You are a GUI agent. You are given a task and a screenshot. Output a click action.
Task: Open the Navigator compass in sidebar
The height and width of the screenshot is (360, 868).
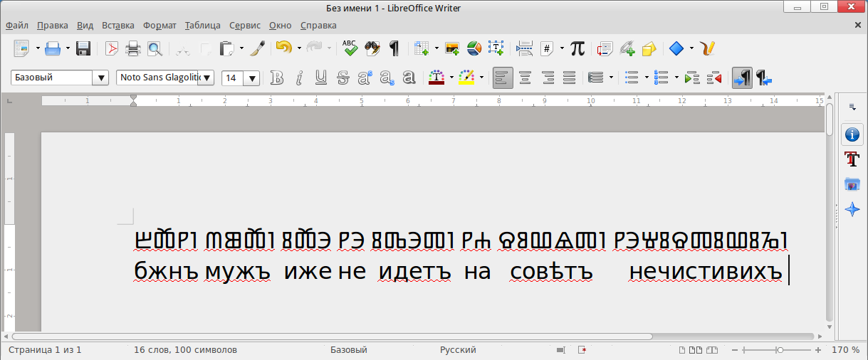click(852, 209)
